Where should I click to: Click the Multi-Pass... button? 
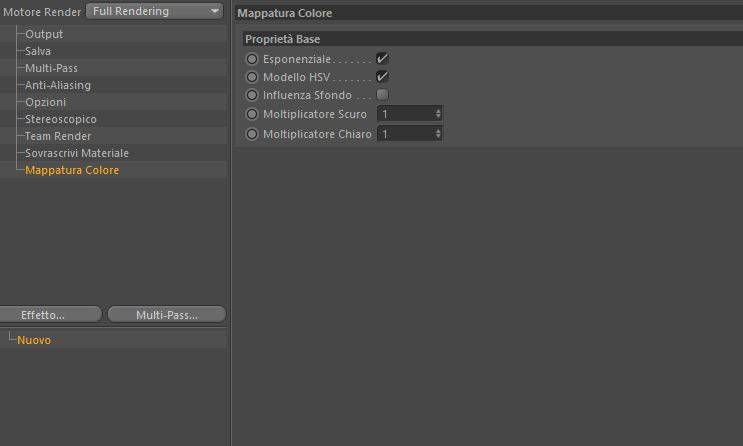(x=167, y=315)
